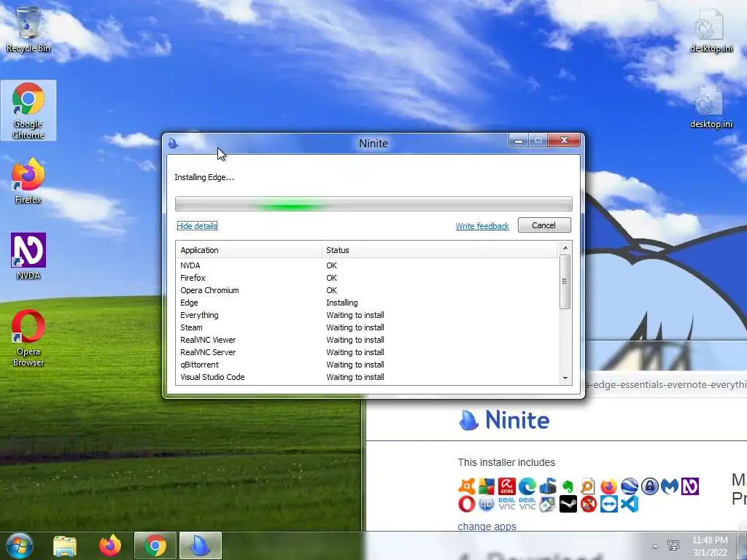Click the KeePass padlock icon on the page
The image size is (747, 560).
[650, 486]
